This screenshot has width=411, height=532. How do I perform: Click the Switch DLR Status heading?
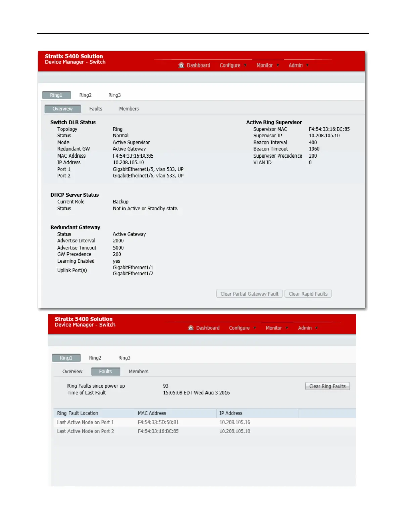click(x=73, y=122)
